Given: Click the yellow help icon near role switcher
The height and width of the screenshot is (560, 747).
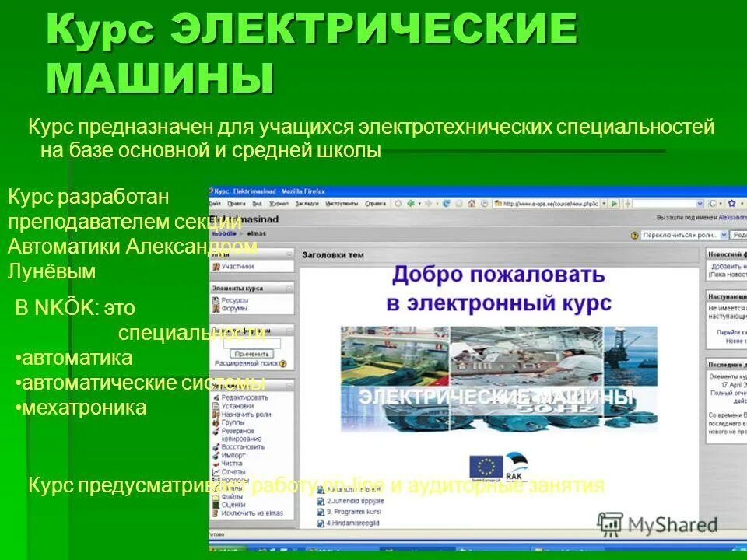Looking at the screenshot, I should pyautogui.click(x=634, y=235).
